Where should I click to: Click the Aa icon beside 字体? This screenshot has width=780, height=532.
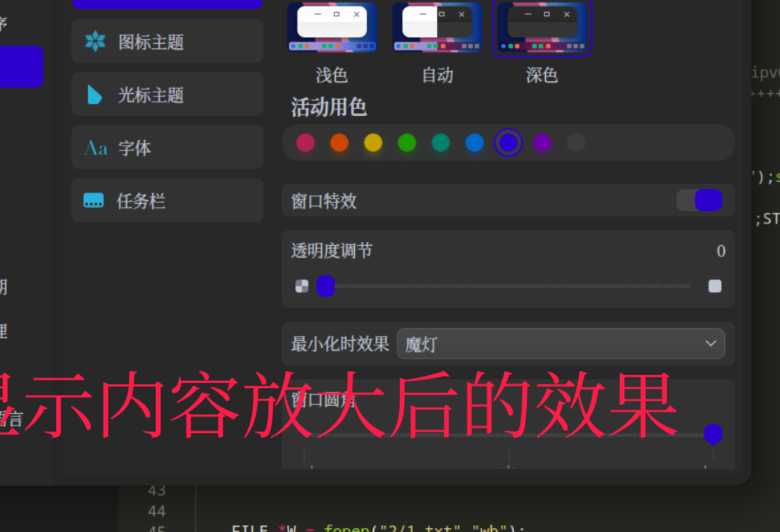[x=96, y=147]
